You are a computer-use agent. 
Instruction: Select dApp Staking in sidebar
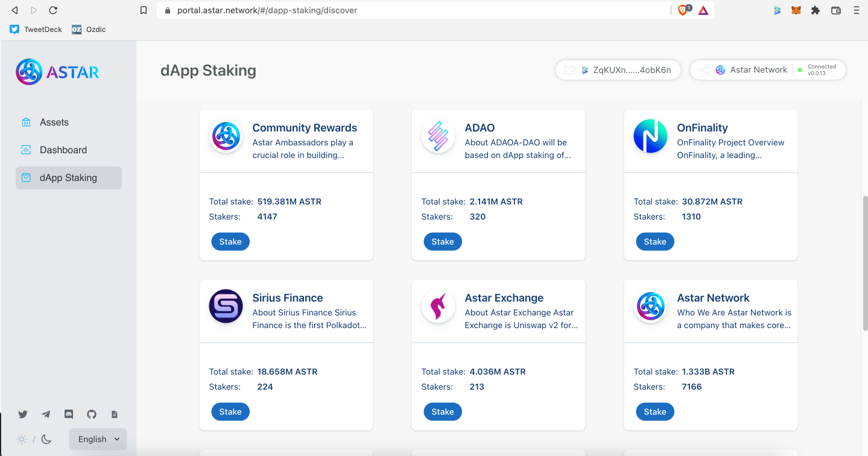[69, 177]
